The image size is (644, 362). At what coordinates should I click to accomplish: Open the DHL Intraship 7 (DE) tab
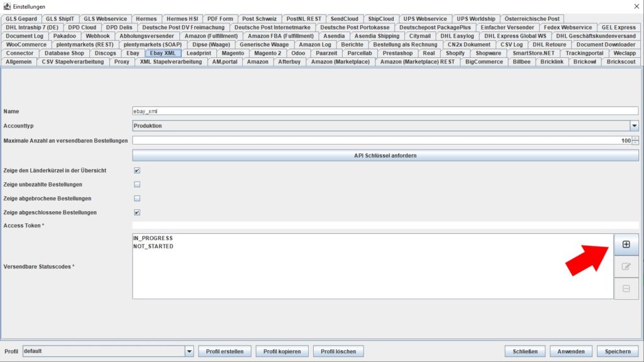pyautogui.click(x=32, y=28)
